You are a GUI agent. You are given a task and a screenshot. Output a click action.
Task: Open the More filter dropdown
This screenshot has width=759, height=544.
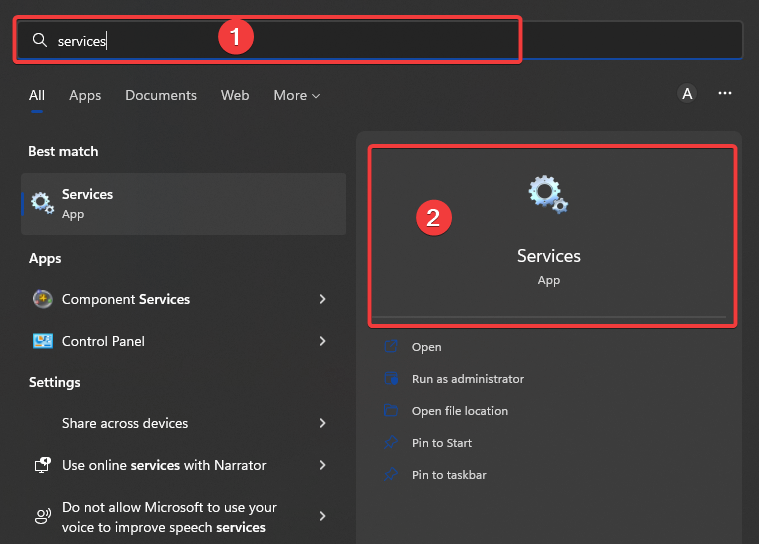tap(297, 95)
